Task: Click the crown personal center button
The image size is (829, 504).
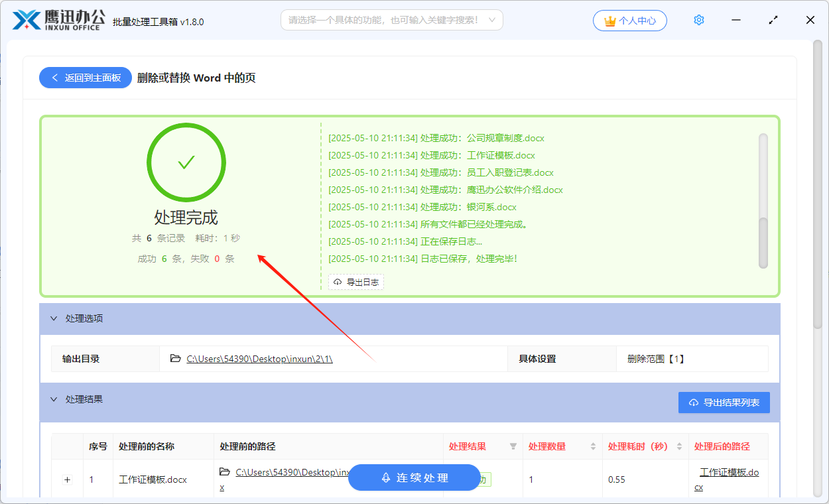Action: coord(629,21)
